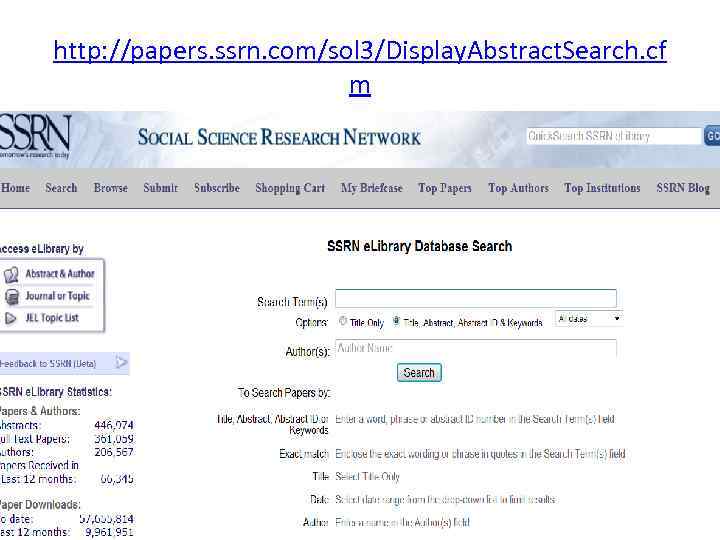The height and width of the screenshot is (540, 720).
Task: Visit the SSRN Blog
Action: click(683, 188)
